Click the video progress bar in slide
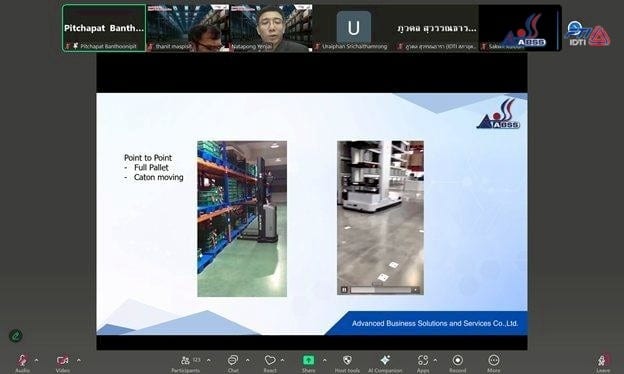 [x=381, y=290]
